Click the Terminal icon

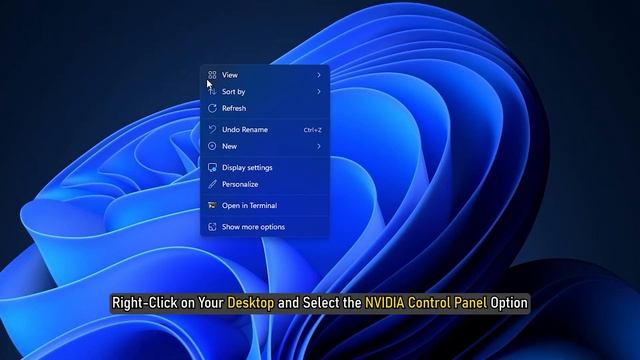click(x=212, y=205)
